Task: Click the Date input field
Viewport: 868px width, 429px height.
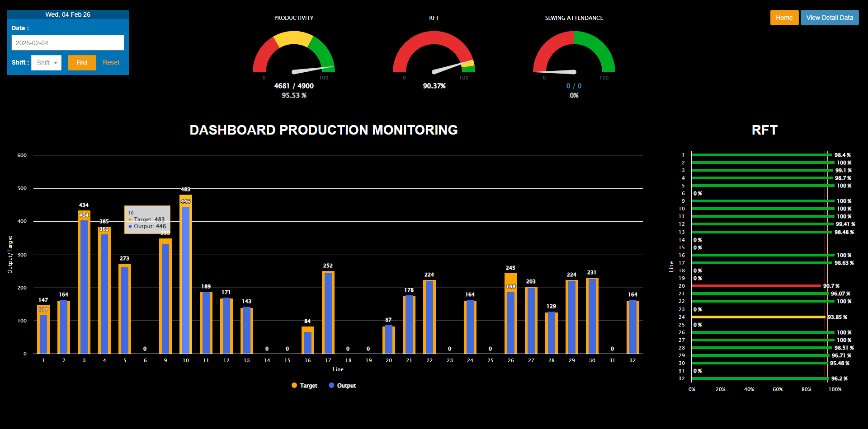Action: pyautogui.click(x=68, y=43)
